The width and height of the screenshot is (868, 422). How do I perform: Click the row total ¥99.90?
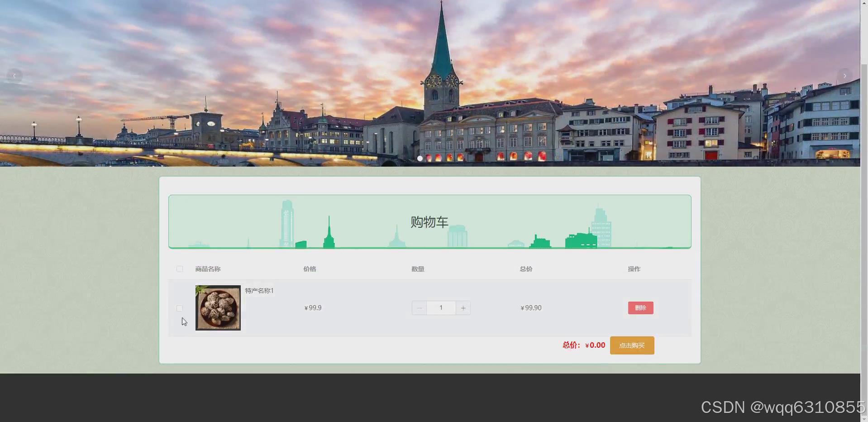[531, 308]
